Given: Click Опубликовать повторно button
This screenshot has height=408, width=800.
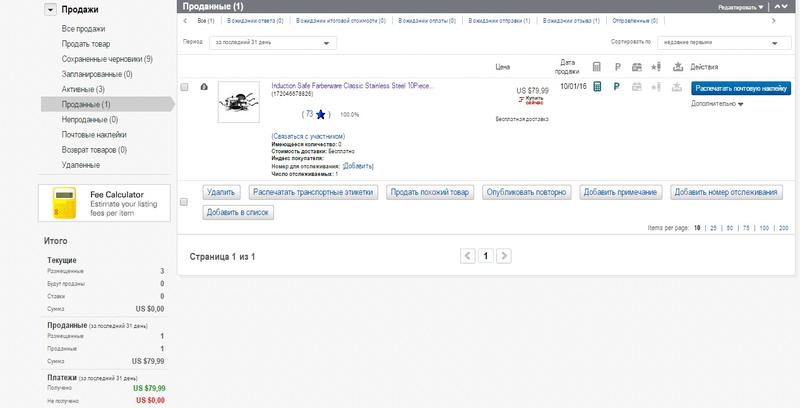Looking at the screenshot, I should point(527,192).
